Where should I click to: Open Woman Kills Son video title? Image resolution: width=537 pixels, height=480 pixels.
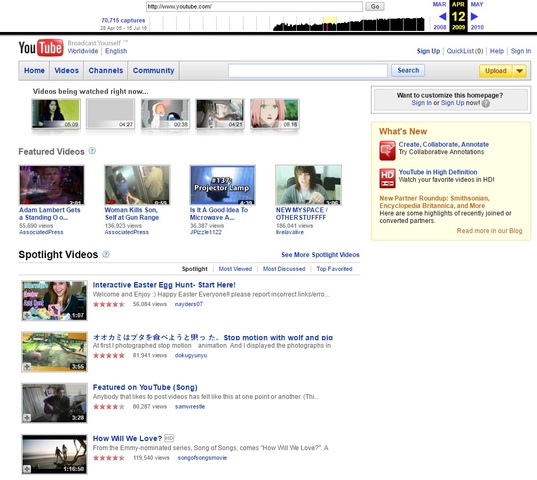[132, 214]
